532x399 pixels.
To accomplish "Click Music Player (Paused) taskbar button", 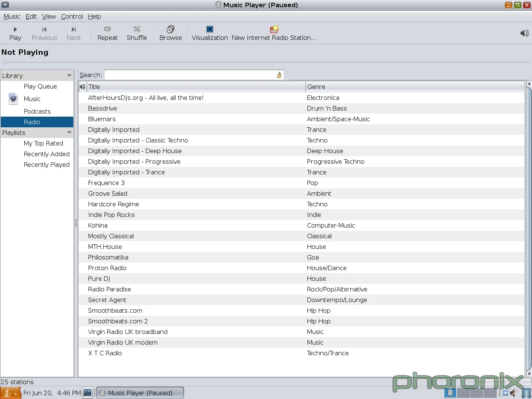I will (140, 393).
